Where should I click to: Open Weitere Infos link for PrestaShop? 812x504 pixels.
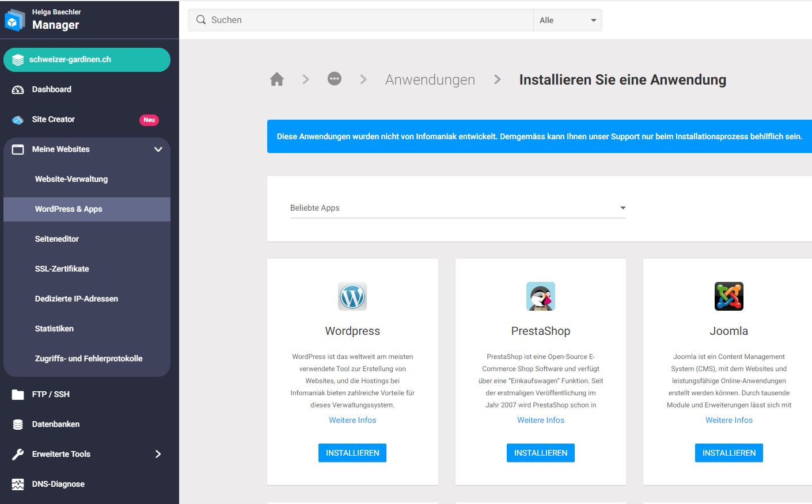click(x=541, y=420)
